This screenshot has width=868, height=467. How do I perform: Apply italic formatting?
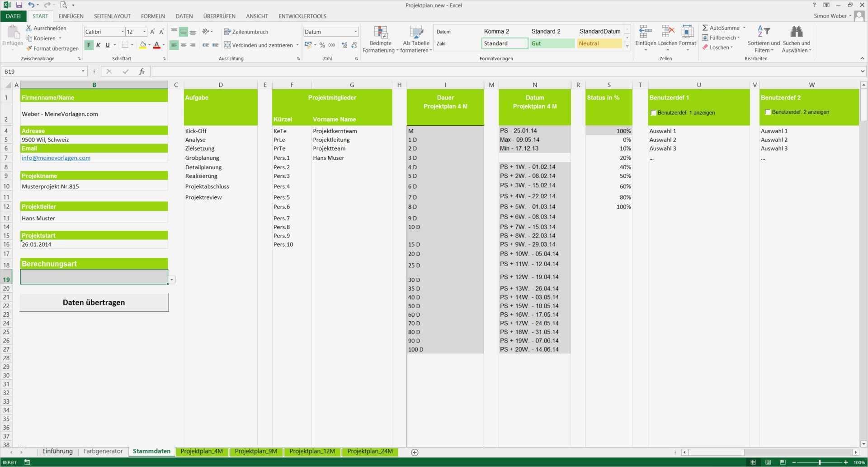point(98,45)
